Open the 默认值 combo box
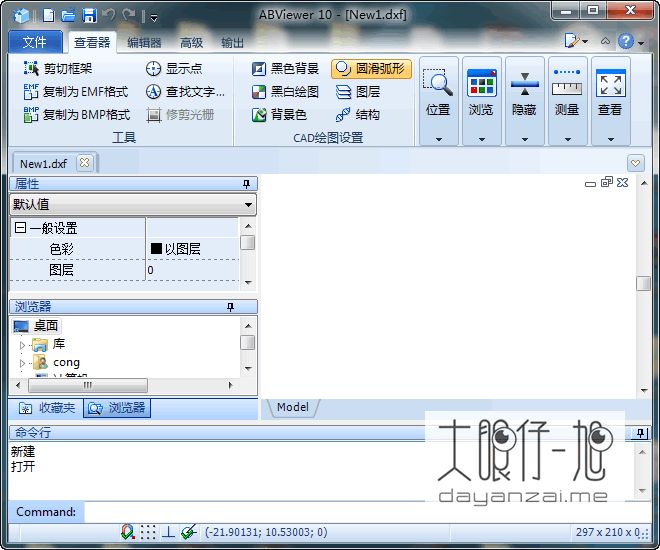The width and height of the screenshot is (660, 550). 133,205
